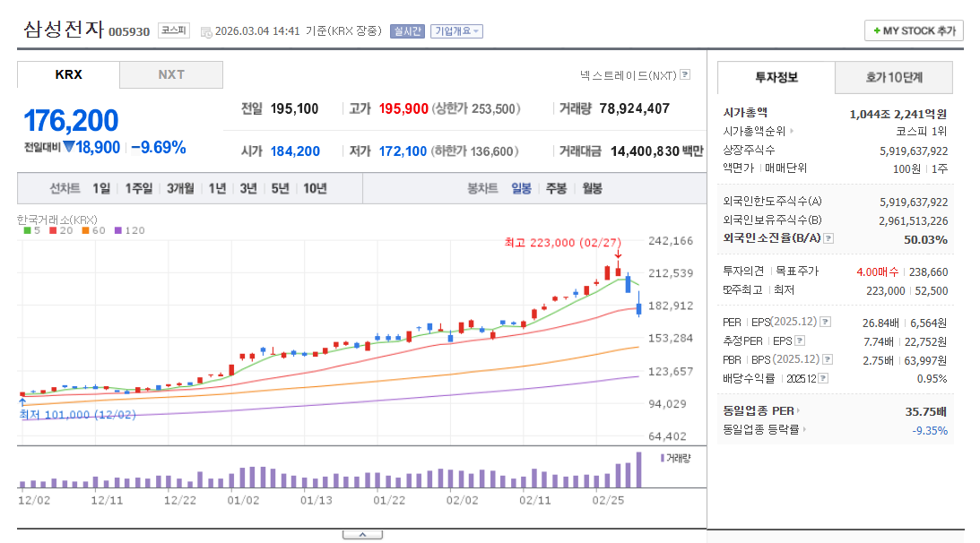Open help icon next to PBR BPS(2025.12)
Image resolution: width=980 pixels, height=543 pixels.
coord(828,359)
